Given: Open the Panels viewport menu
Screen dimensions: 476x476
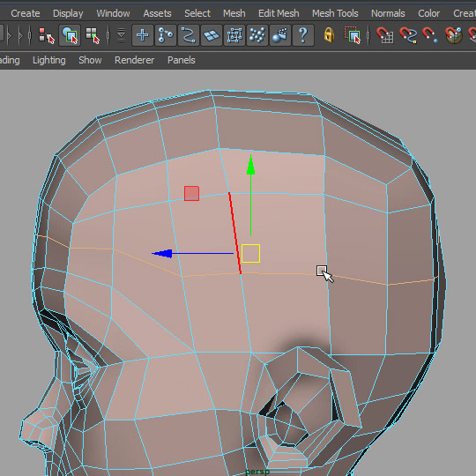Looking at the screenshot, I should pyautogui.click(x=182, y=60).
